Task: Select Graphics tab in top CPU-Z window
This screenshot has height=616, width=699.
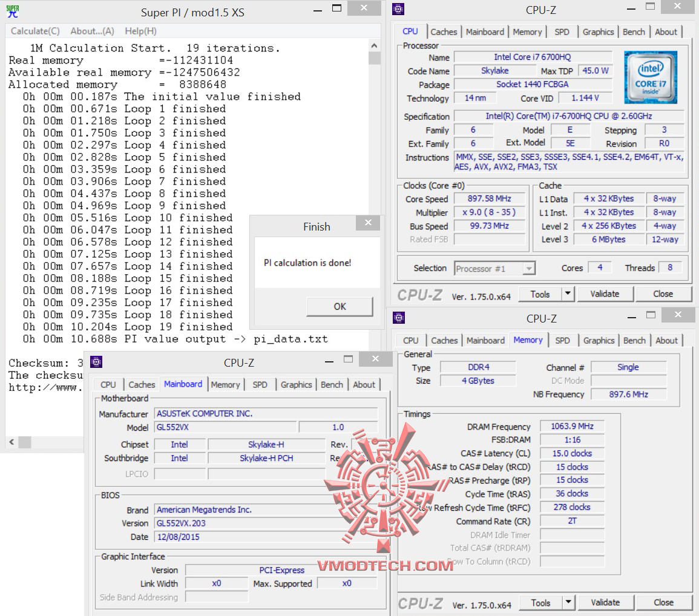Action: [x=599, y=32]
